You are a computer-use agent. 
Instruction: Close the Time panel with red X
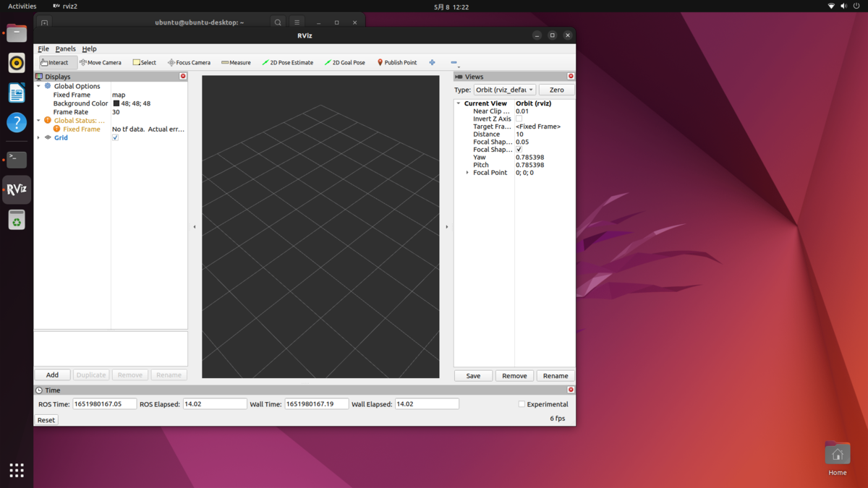click(x=571, y=390)
